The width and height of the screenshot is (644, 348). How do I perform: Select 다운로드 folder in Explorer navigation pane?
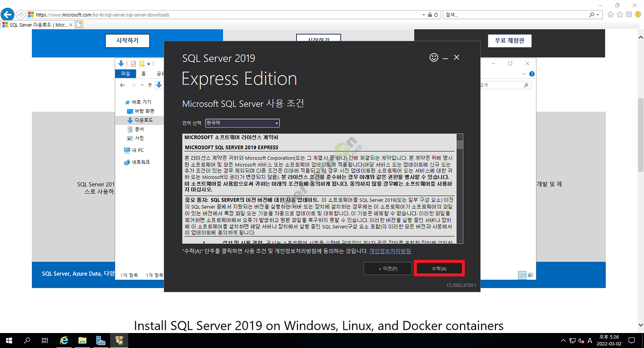pyautogui.click(x=140, y=120)
